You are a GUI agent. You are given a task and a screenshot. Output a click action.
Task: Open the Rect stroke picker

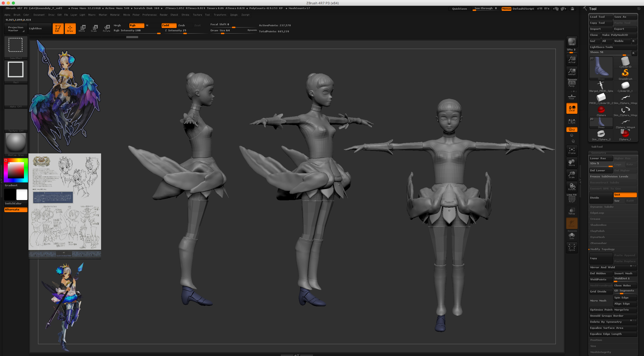click(16, 72)
